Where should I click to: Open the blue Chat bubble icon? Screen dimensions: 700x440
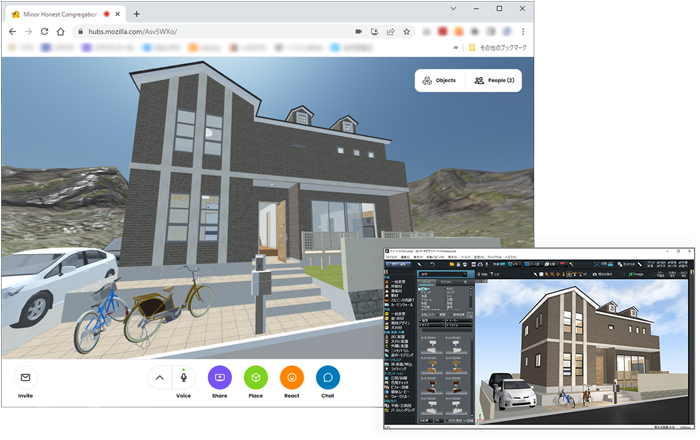328,378
